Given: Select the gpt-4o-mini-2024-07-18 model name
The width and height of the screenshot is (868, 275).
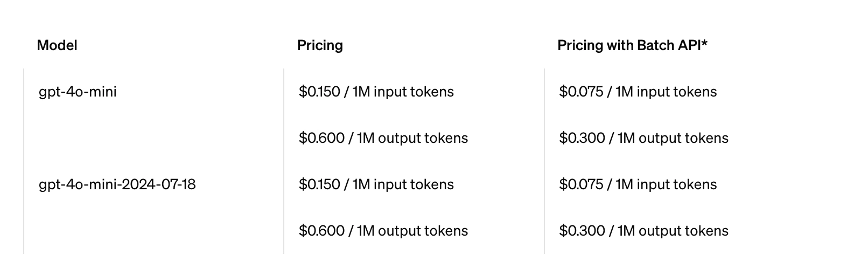Looking at the screenshot, I should click(x=117, y=184).
